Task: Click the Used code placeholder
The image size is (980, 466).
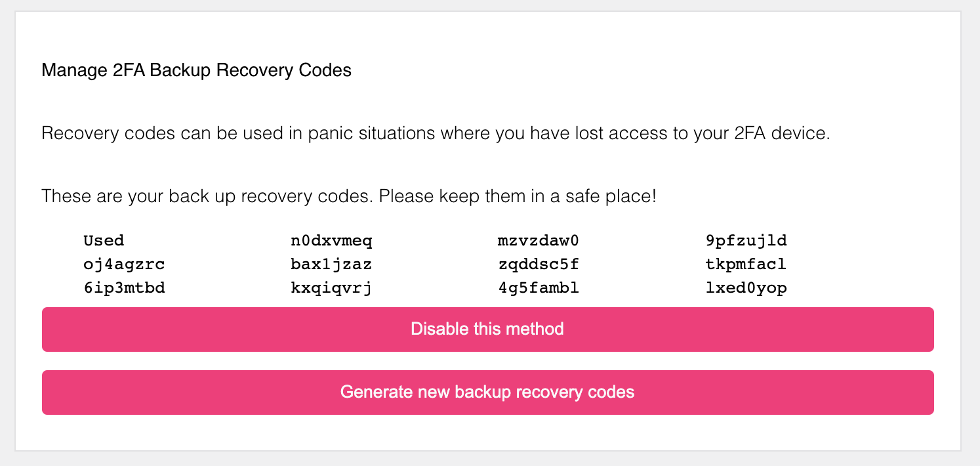Action: coord(104,241)
